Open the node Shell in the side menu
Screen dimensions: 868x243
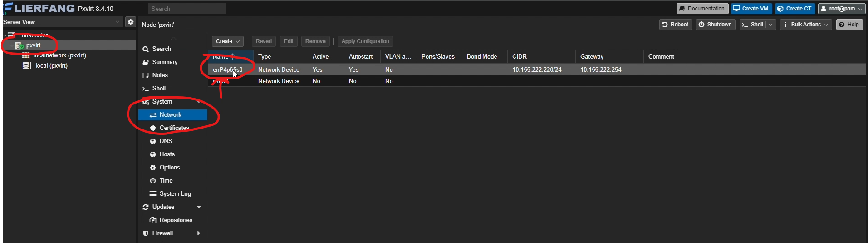[x=159, y=89]
